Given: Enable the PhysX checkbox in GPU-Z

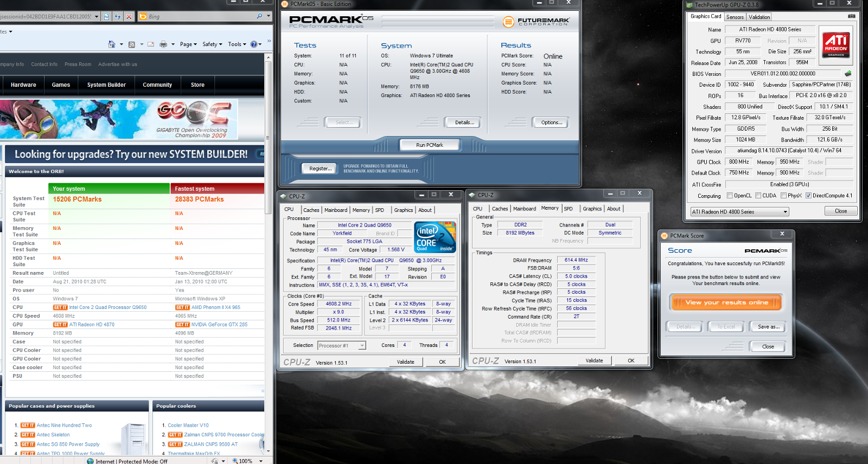Looking at the screenshot, I should click(x=783, y=196).
